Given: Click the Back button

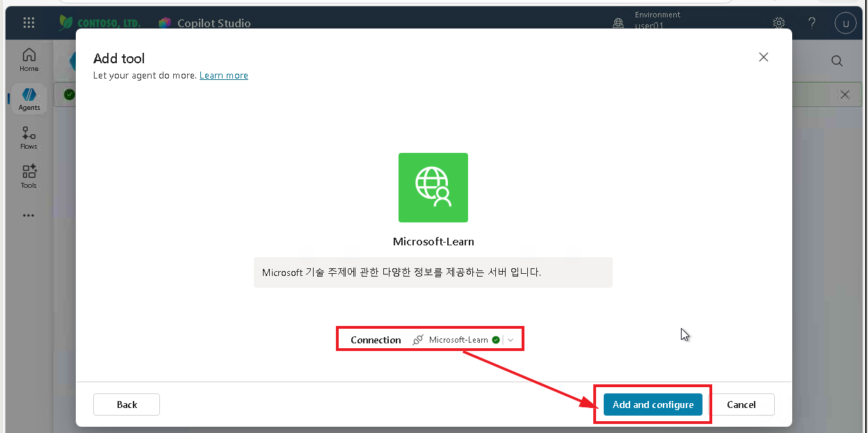Looking at the screenshot, I should (127, 405).
